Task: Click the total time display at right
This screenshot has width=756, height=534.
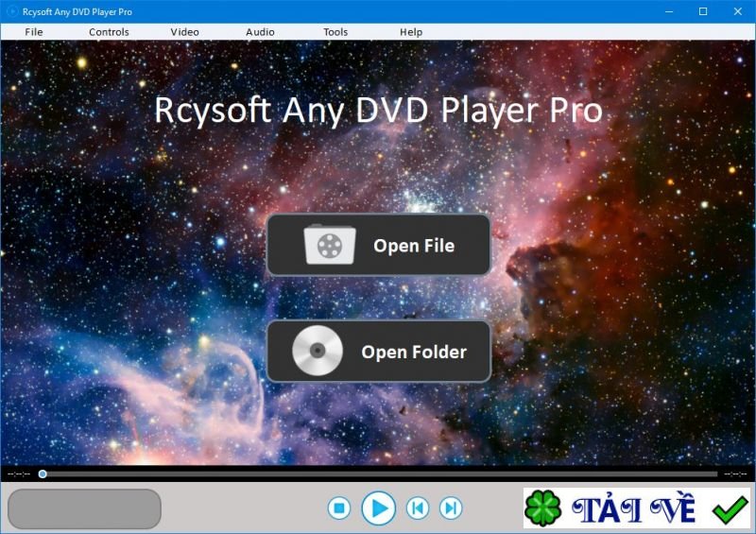Action: click(736, 474)
